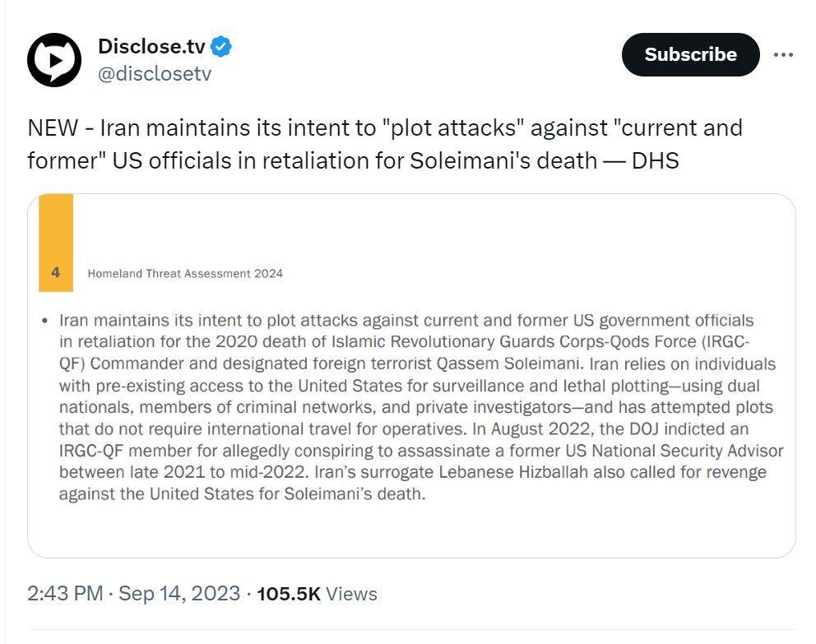This screenshot has width=816, height=644.
Task: Open the Disclose.tv display name link
Action: (151, 46)
